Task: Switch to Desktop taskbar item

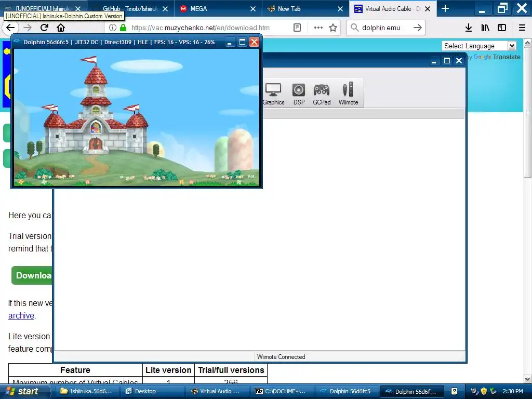Action: 151,391
